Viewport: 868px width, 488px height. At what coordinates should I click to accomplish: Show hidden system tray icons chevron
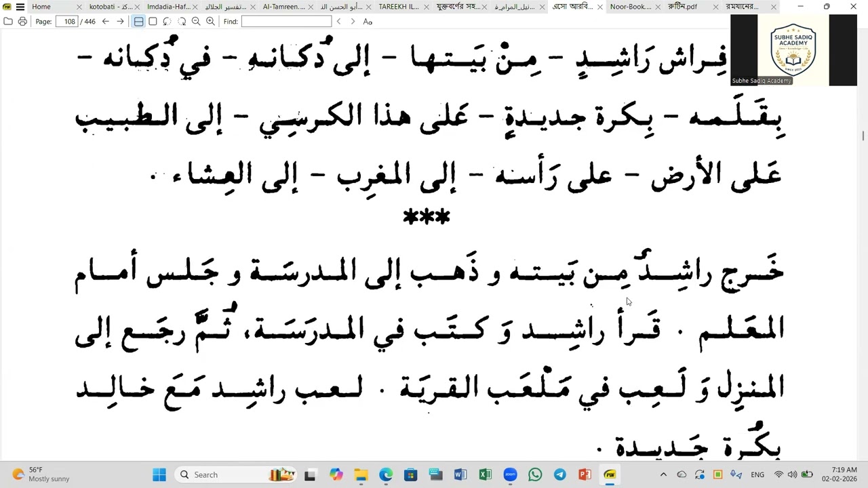coord(663,474)
